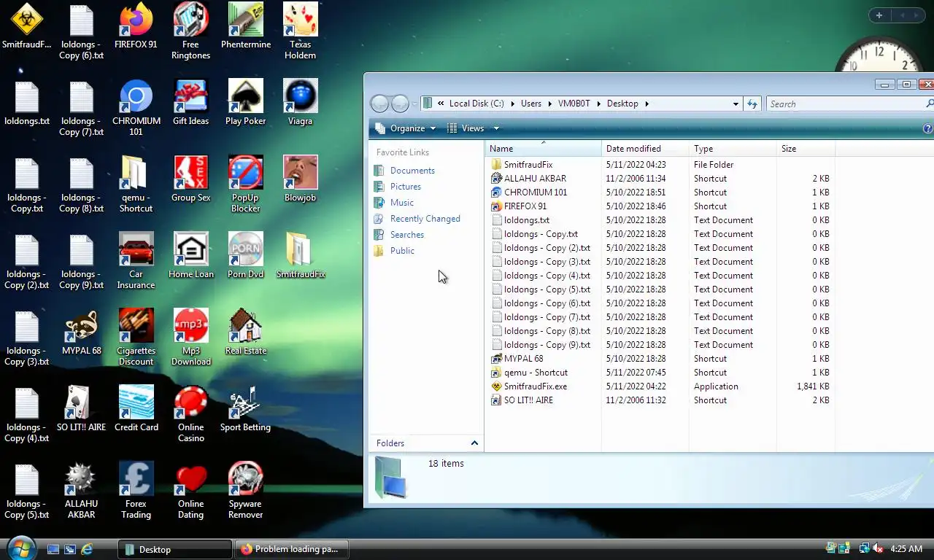
Task: Open the Views dropdown arrow
Action: click(496, 128)
